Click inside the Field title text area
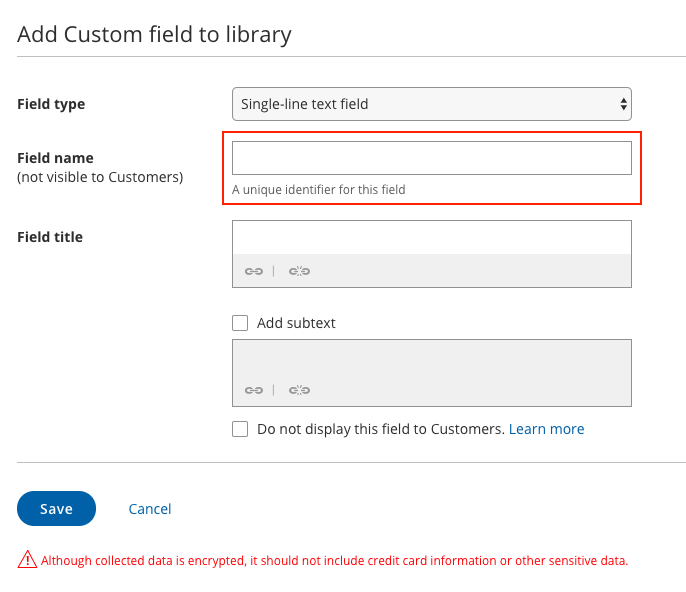 tap(432, 238)
